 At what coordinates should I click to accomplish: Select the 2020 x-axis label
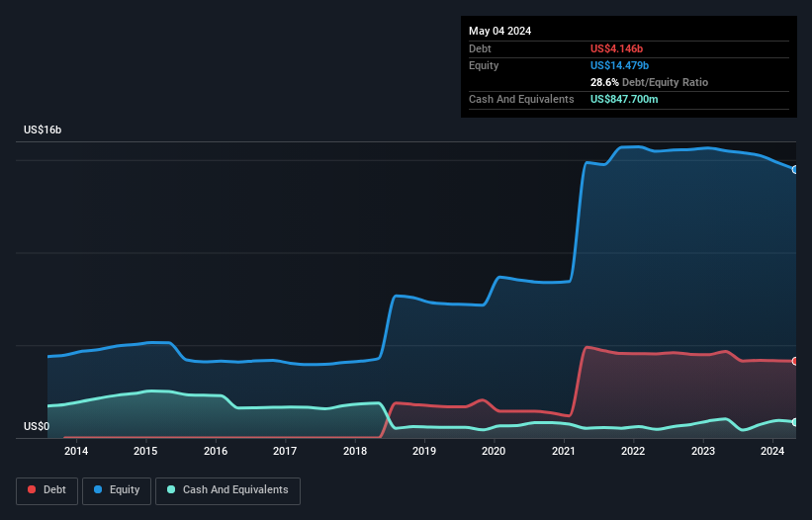(494, 451)
